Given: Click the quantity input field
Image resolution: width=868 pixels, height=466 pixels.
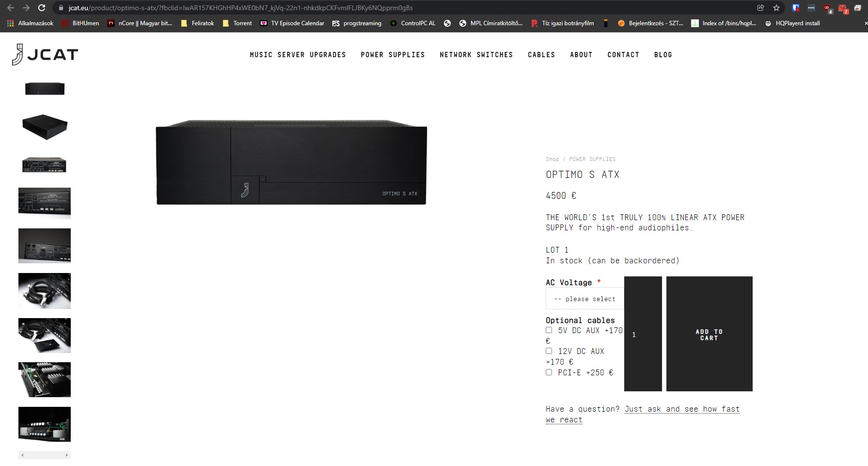Looking at the screenshot, I should pyautogui.click(x=643, y=334).
